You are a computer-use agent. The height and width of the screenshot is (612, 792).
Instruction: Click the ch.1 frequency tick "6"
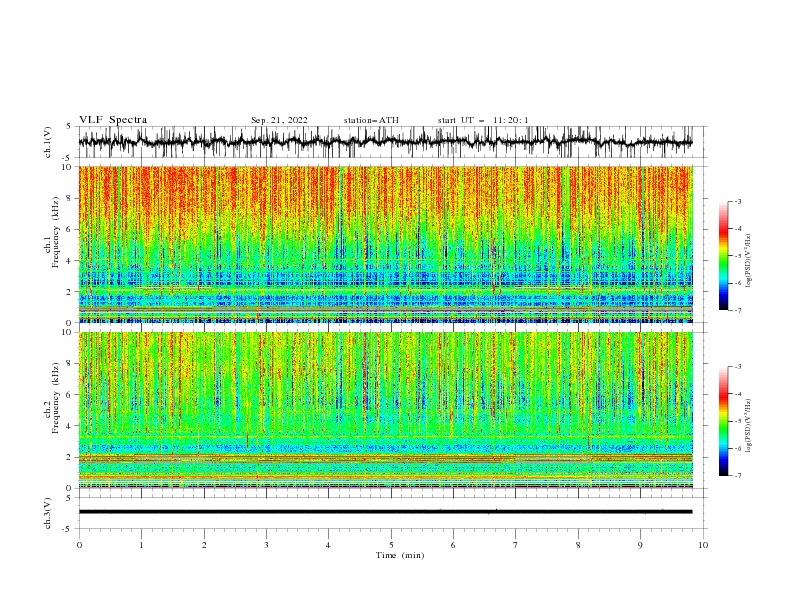pos(69,230)
